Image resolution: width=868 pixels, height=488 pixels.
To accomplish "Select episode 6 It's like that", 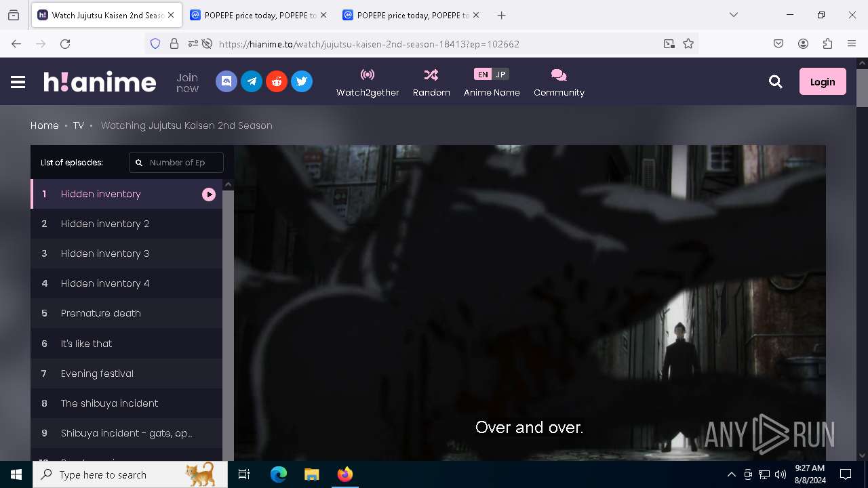I will click(x=126, y=344).
